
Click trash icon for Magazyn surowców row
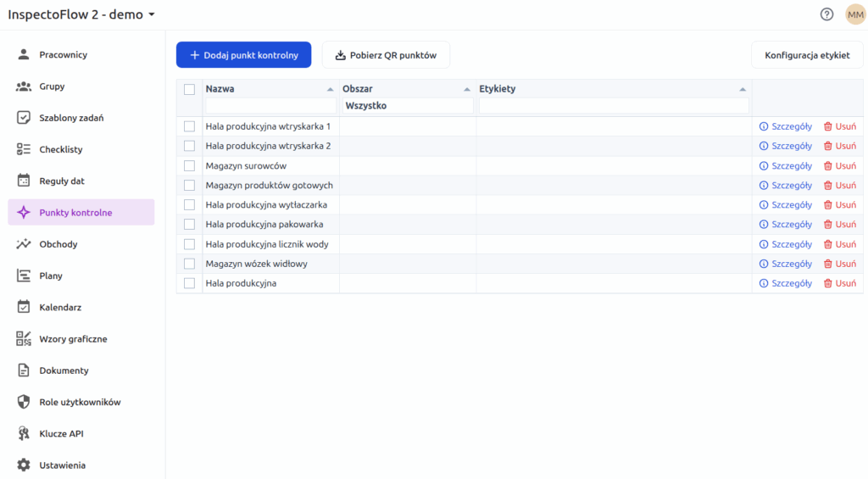[x=828, y=166]
